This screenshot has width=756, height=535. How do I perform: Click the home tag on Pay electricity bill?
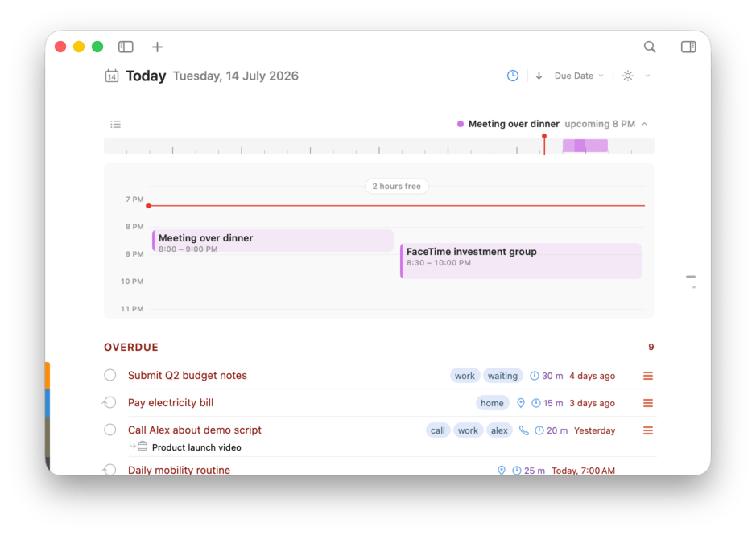[x=492, y=403]
